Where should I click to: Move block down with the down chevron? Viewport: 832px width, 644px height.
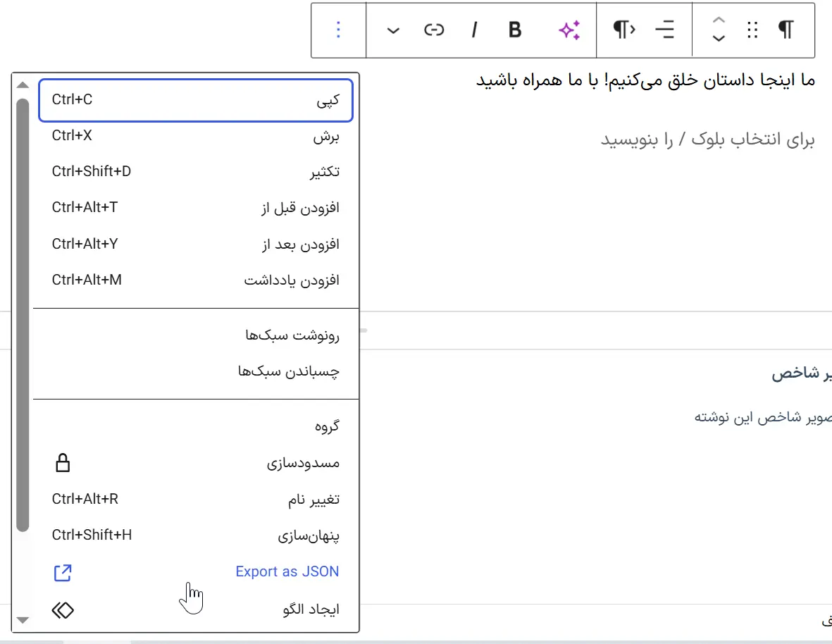coord(719,38)
